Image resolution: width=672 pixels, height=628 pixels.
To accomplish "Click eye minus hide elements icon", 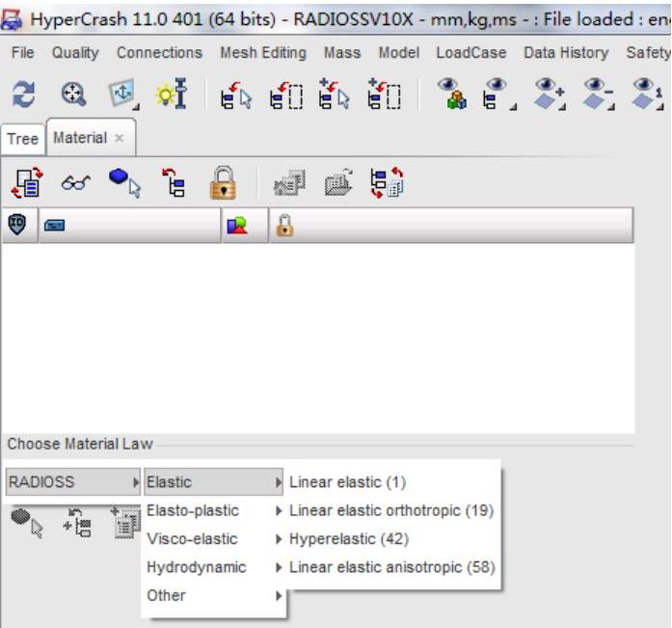I will (599, 94).
